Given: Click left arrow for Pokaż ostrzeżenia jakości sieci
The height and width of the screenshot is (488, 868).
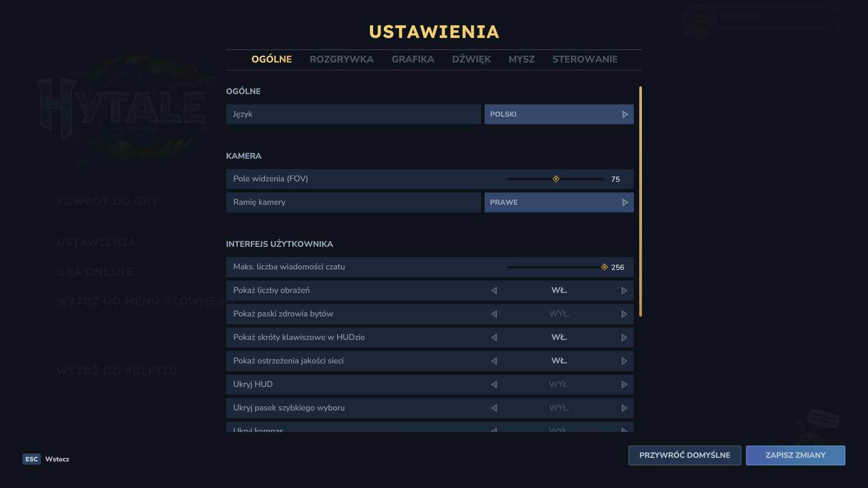Looking at the screenshot, I should (x=494, y=361).
